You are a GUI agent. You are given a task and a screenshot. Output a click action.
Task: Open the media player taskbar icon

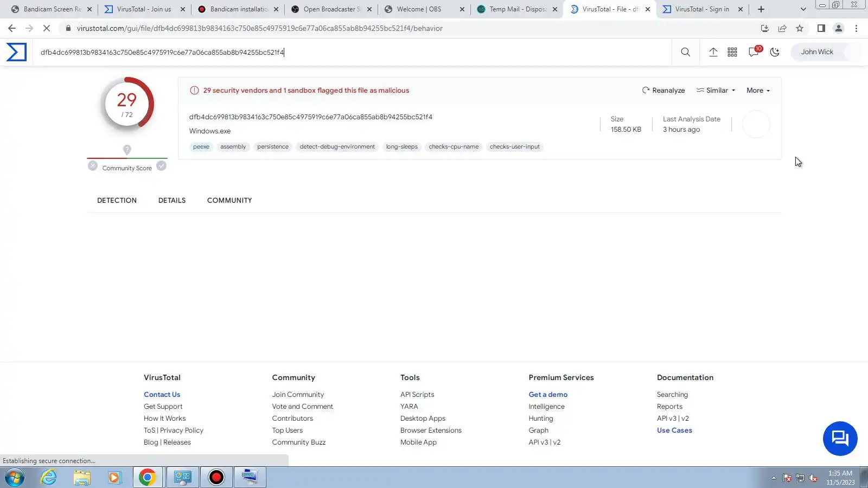pos(114,478)
